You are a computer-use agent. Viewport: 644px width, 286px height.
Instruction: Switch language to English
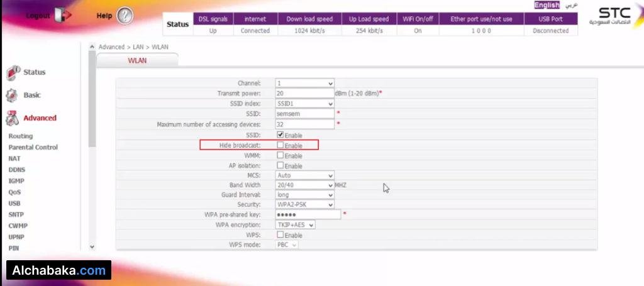547,5
